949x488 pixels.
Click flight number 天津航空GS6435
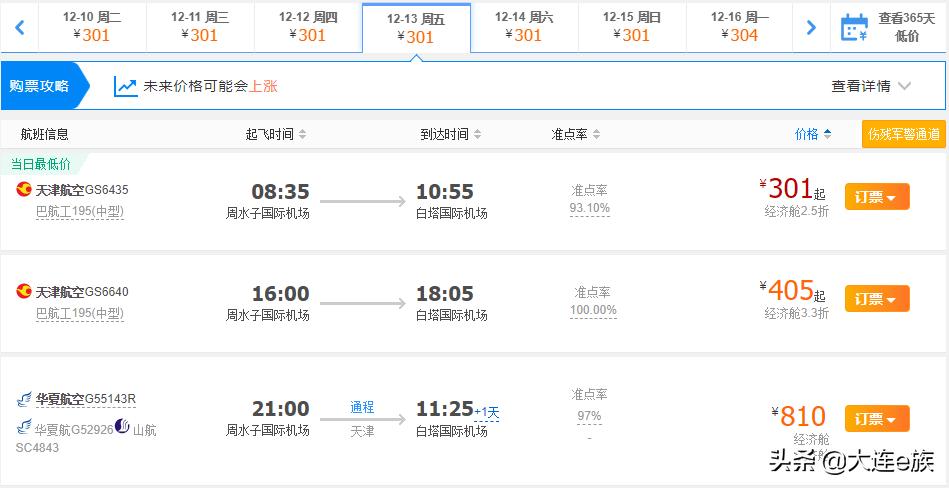82,190
